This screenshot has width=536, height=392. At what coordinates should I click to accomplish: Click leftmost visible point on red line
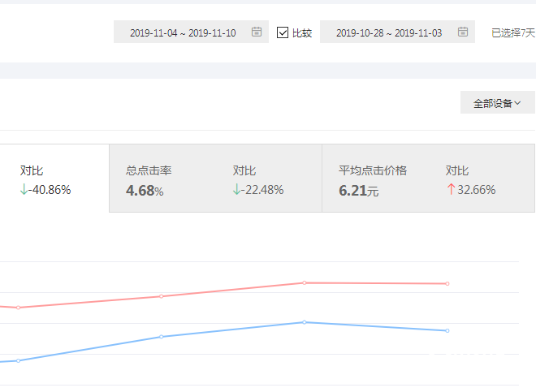(x=18, y=308)
